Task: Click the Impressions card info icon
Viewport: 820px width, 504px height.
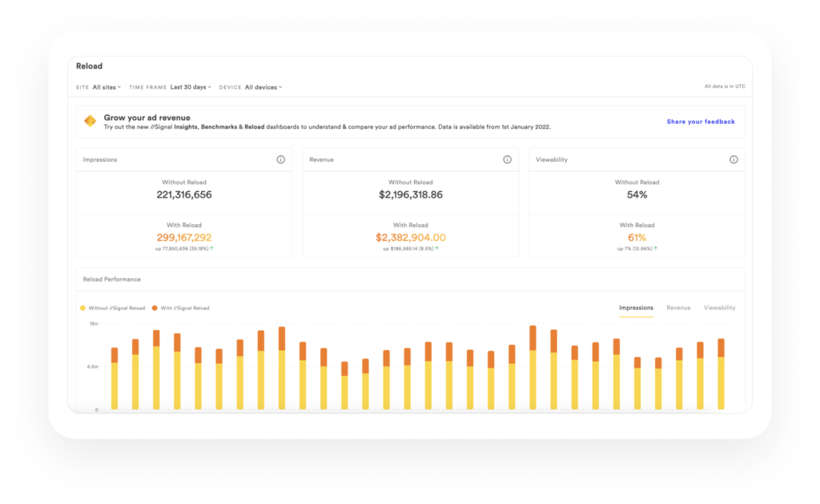Action: tap(280, 160)
